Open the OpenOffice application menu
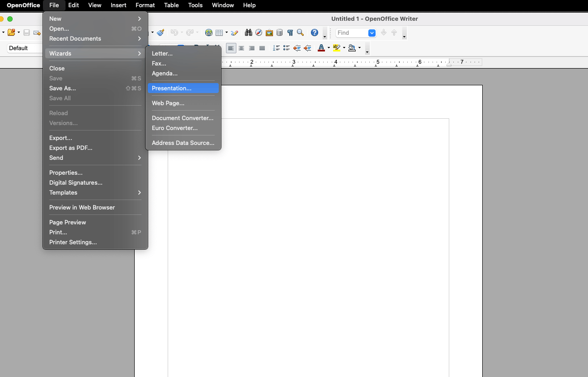The height and width of the screenshot is (377, 588). coord(24,5)
